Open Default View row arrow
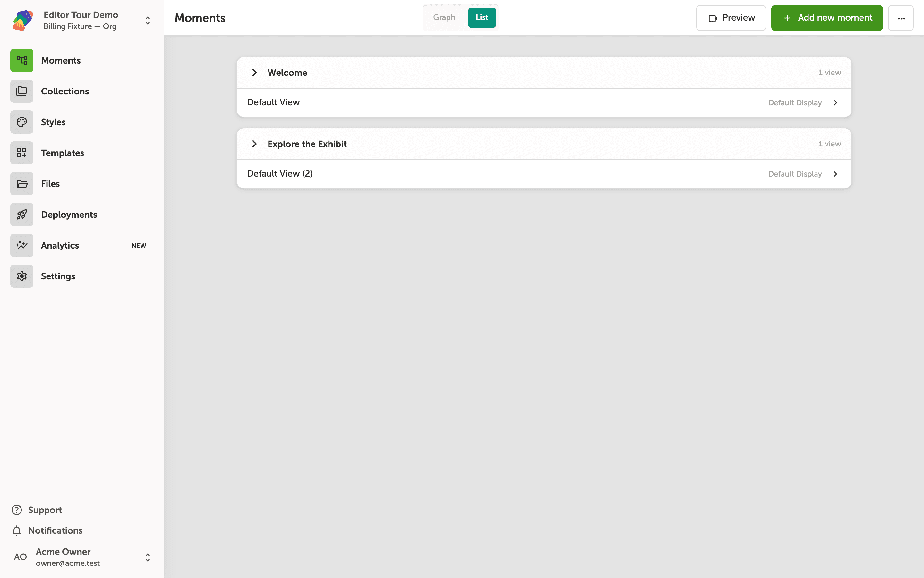This screenshot has width=924, height=578. (835, 103)
